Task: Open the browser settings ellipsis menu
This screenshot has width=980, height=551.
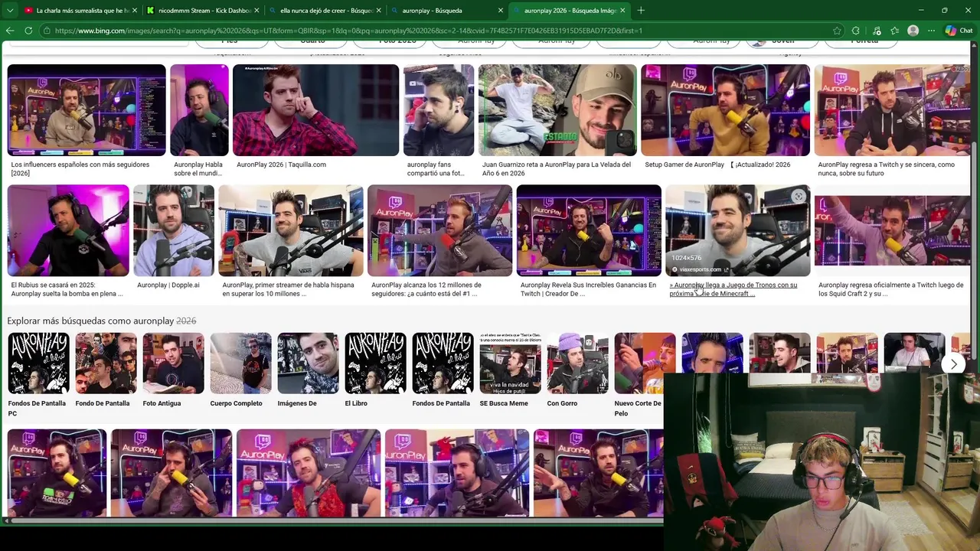Action: 932,31
